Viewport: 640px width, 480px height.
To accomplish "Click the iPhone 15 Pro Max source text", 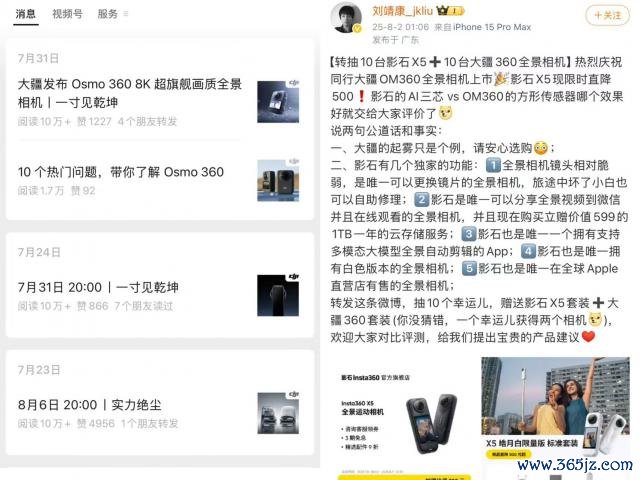I will point(492,27).
